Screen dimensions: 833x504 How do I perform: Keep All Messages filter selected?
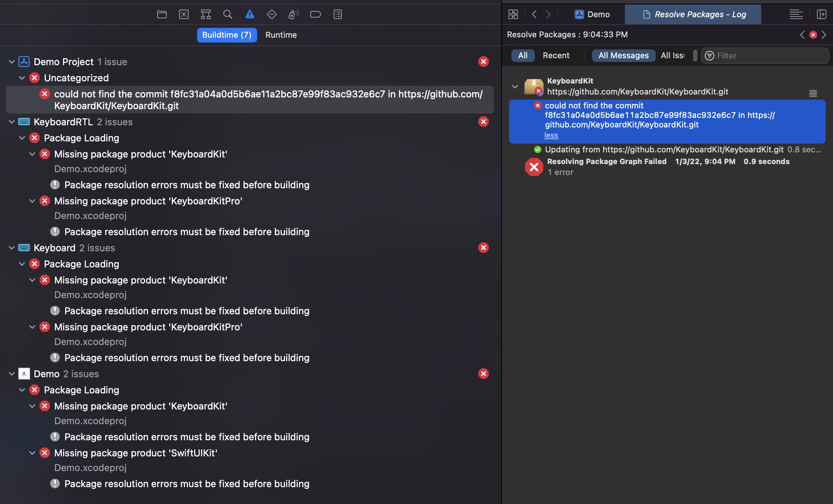tap(623, 55)
